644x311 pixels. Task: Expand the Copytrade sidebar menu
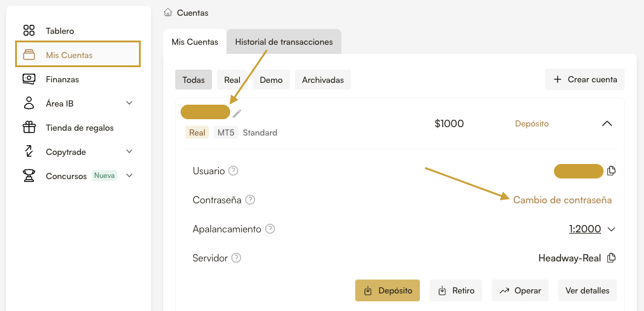tap(129, 152)
